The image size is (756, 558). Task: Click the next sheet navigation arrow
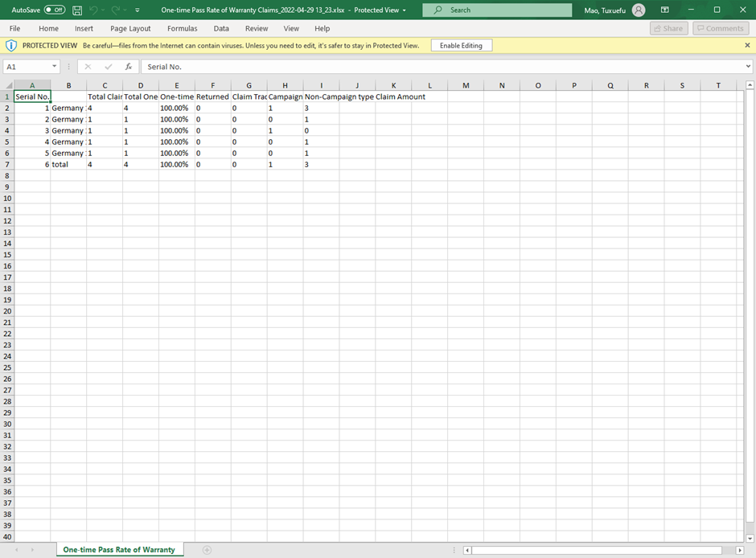[32, 550]
